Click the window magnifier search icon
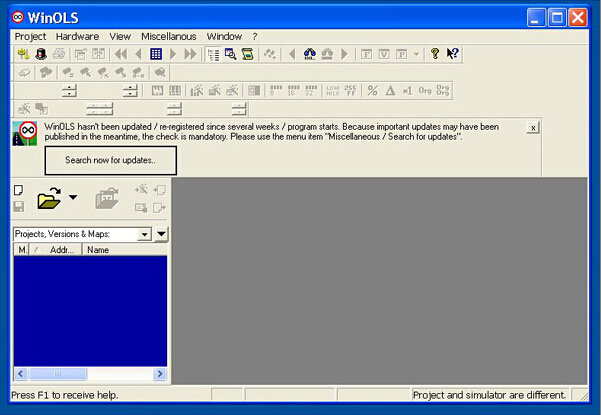Image resolution: width=601 pixels, height=415 pixels. point(230,54)
